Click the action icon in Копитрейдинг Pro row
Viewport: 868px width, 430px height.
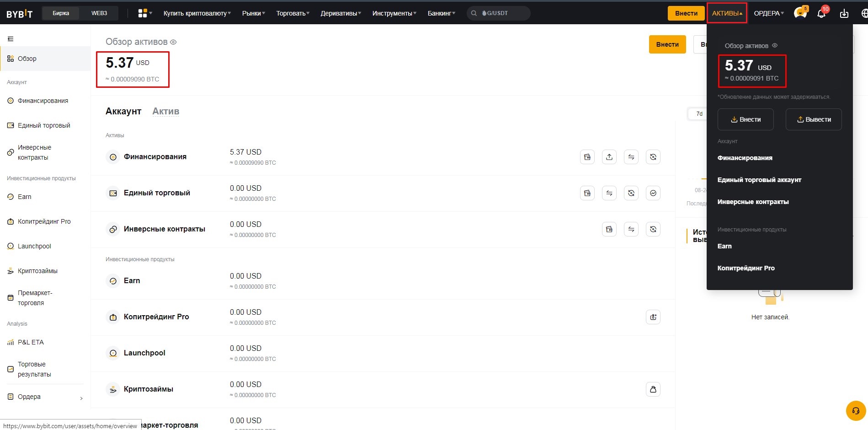[x=653, y=317]
